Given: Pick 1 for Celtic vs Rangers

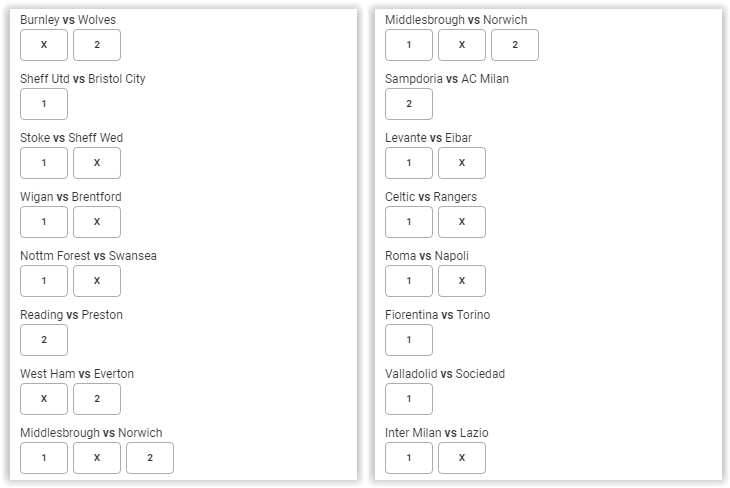Looking at the screenshot, I should 409,222.
